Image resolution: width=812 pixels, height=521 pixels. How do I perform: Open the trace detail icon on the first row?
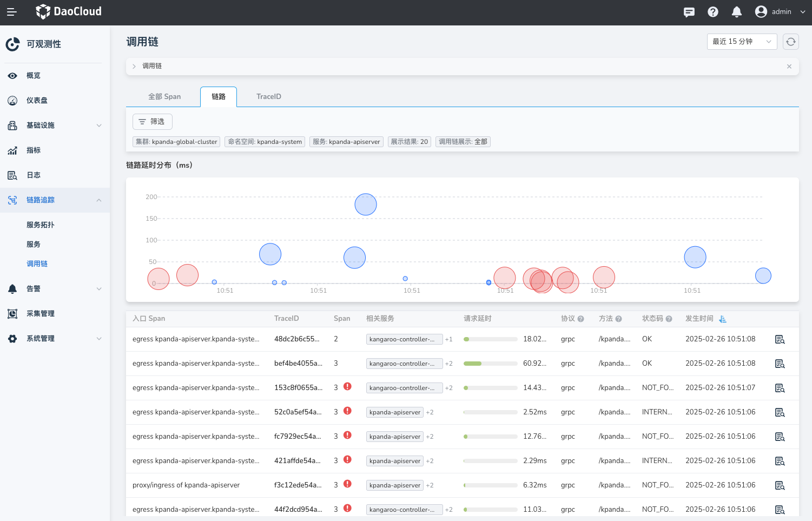tap(780, 339)
